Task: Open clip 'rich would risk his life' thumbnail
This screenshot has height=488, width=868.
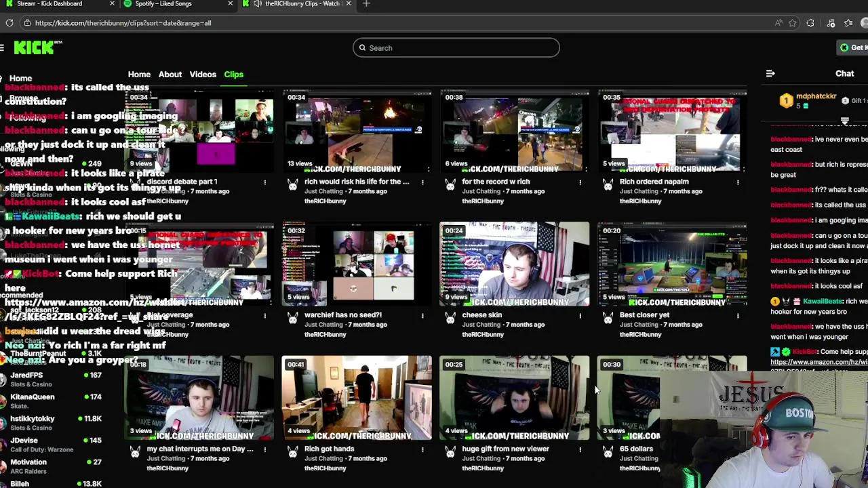Action: [357, 131]
